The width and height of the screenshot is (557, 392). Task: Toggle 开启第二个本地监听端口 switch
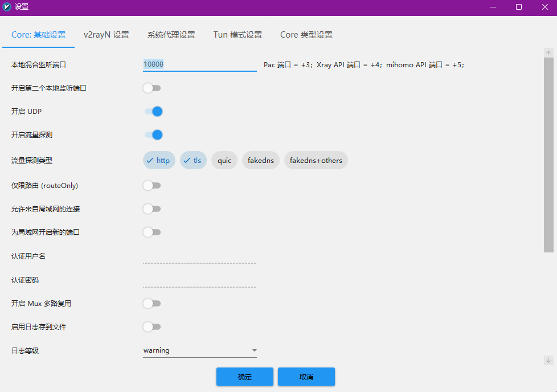coord(152,88)
